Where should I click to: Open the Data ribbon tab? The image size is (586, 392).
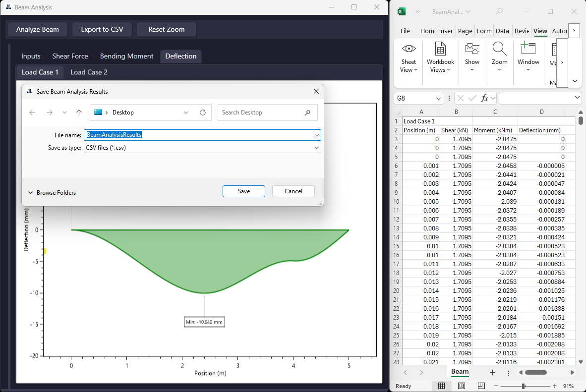pos(502,31)
